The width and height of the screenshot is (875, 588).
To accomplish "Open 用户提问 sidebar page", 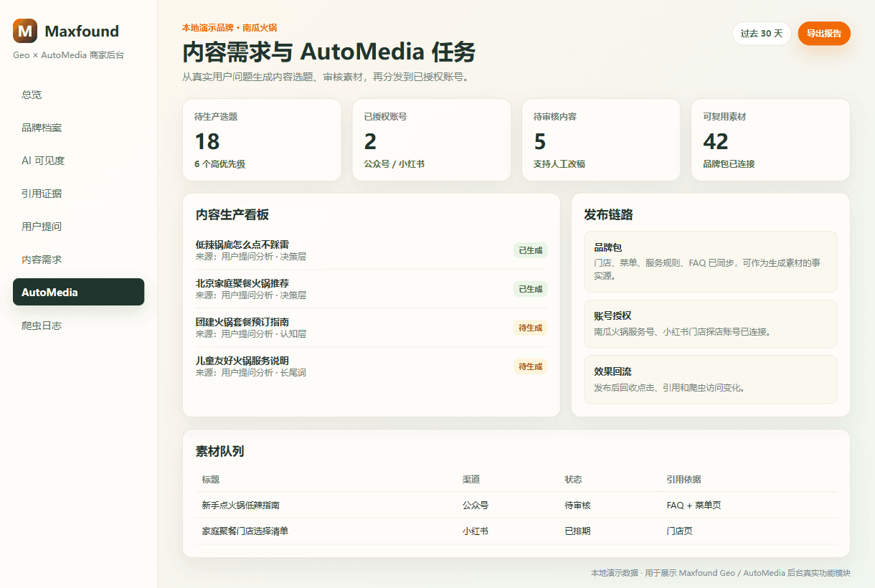I will click(x=78, y=227).
